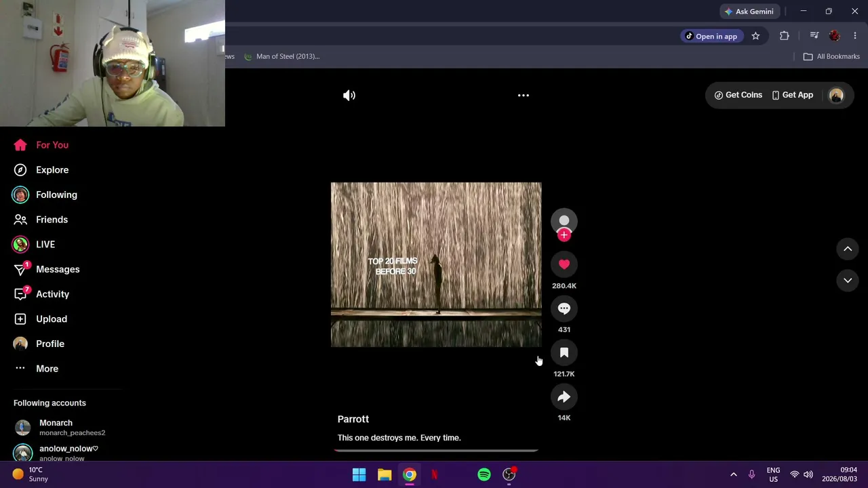Click the caption "This one destroys me. Every time."
This screenshot has width=868, height=488.
(399, 438)
